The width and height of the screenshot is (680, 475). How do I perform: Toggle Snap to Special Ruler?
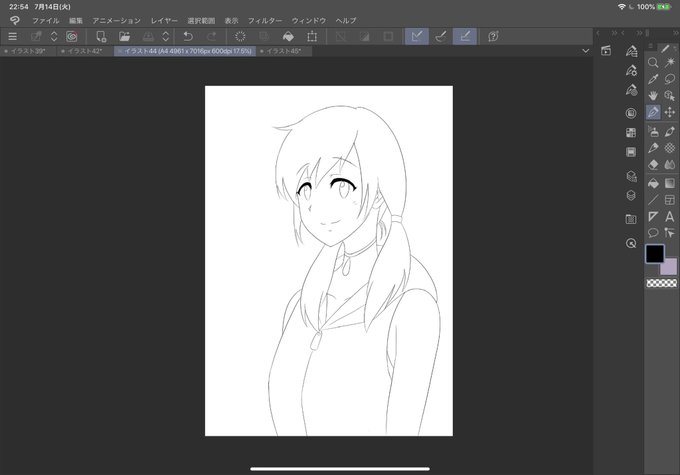[x=441, y=36]
